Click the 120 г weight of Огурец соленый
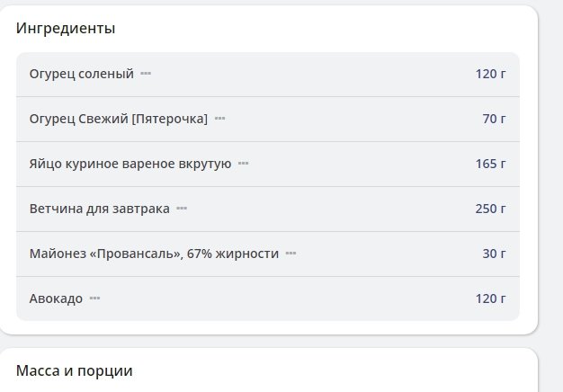563x392 pixels. (490, 74)
